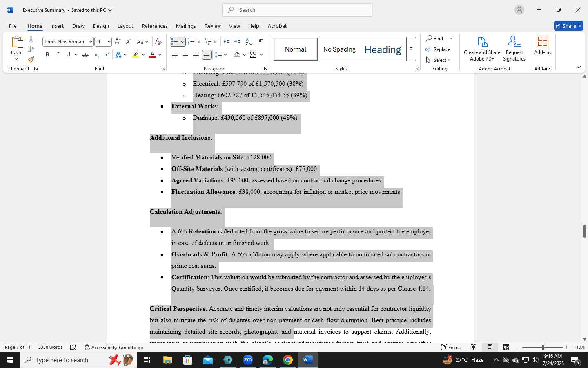Switch to the Layout tab
588x368 pixels.
pos(125,26)
